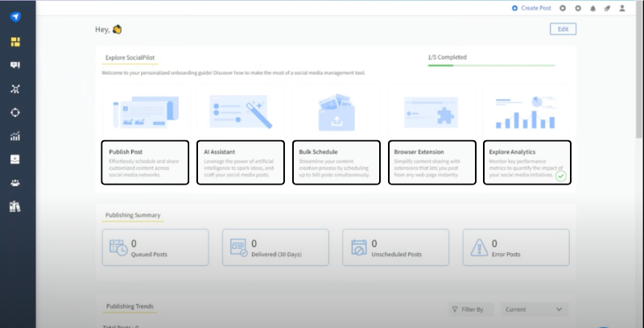Click the 1/5 Completed progress bar
This screenshot has height=328, width=644.
click(491, 65)
